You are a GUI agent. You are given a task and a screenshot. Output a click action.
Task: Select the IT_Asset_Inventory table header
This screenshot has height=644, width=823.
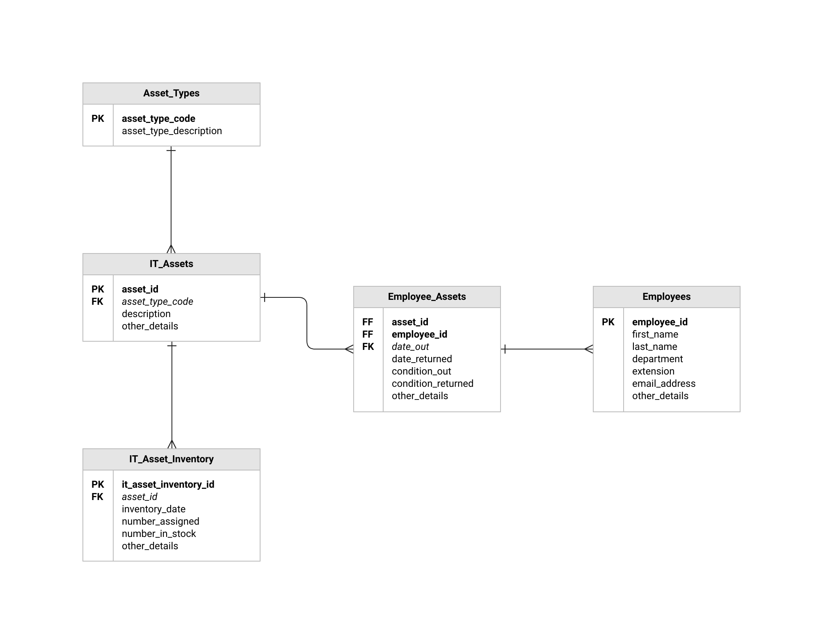click(x=171, y=459)
